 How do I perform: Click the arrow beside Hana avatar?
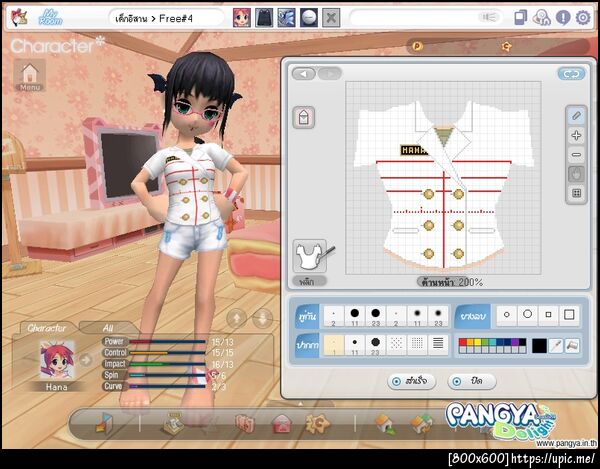point(86,360)
